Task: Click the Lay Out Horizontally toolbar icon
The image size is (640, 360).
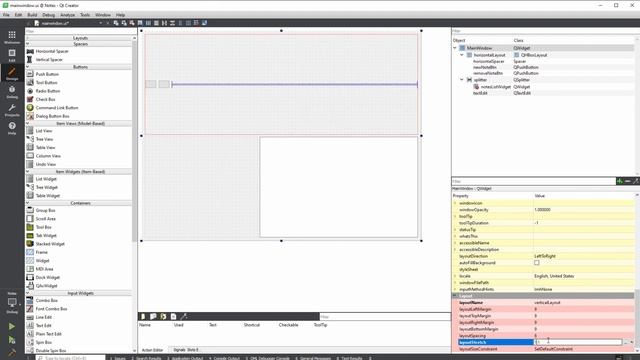Action: 148,23
